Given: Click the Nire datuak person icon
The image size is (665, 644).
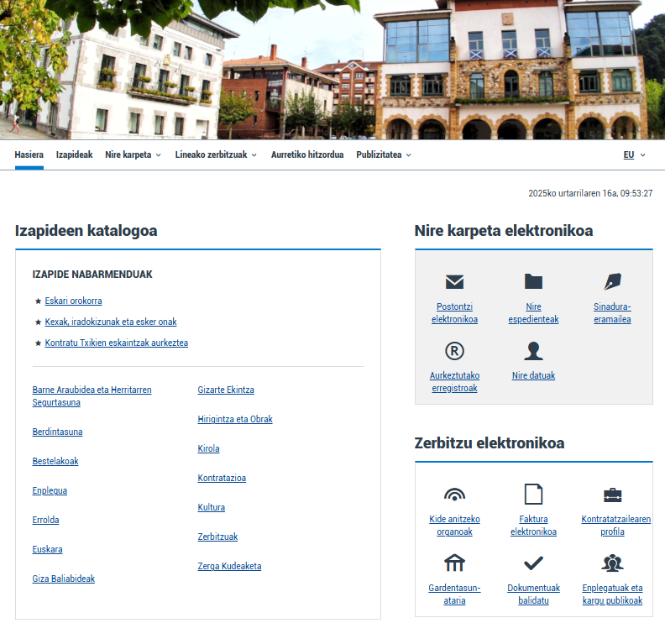Looking at the screenshot, I should 533,351.
